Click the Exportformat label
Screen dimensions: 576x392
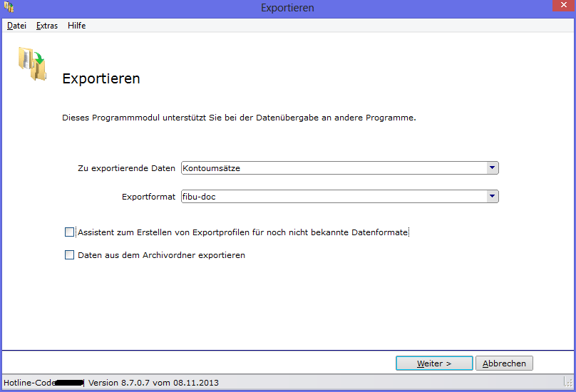[148, 197]
